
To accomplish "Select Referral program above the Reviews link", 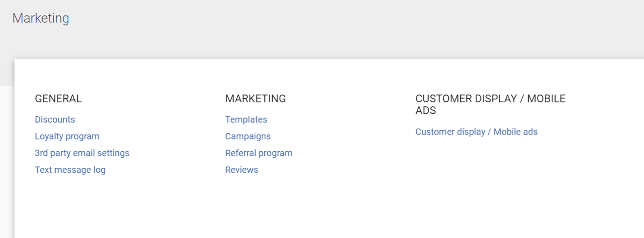I will tap(259, 153).
